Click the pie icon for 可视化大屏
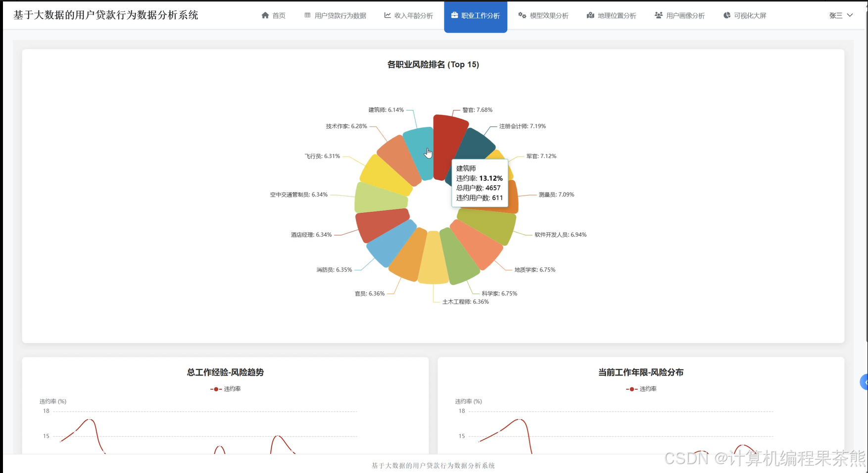This screenshot has width=868, height=473. click(x=727, y=15)
